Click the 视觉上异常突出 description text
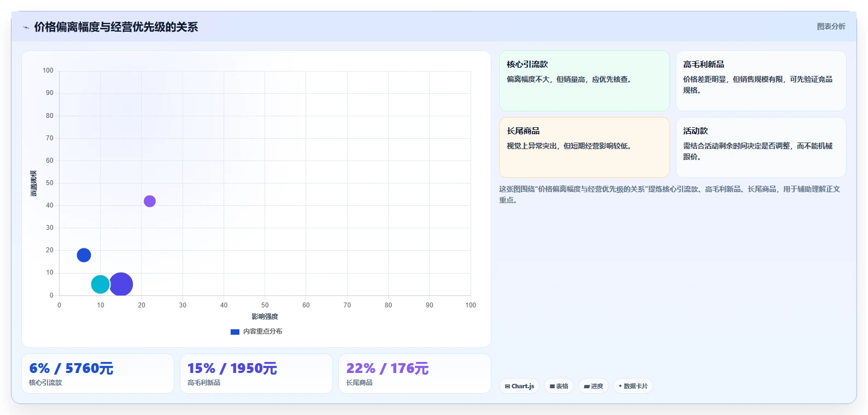 point(570,146)
